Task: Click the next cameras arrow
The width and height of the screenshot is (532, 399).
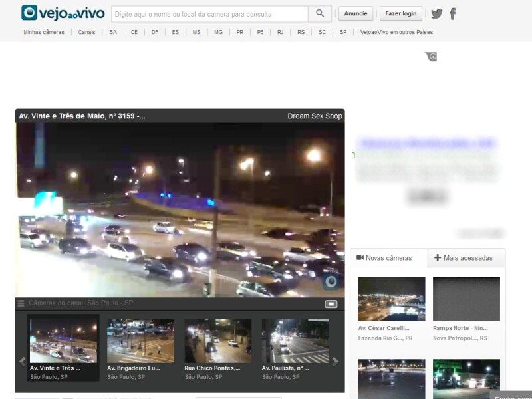Action: [335, 362]
